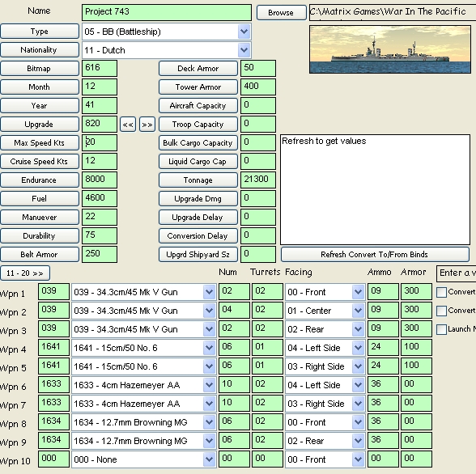Click the Liquid Cargo Cap button

tap(198, 161)
